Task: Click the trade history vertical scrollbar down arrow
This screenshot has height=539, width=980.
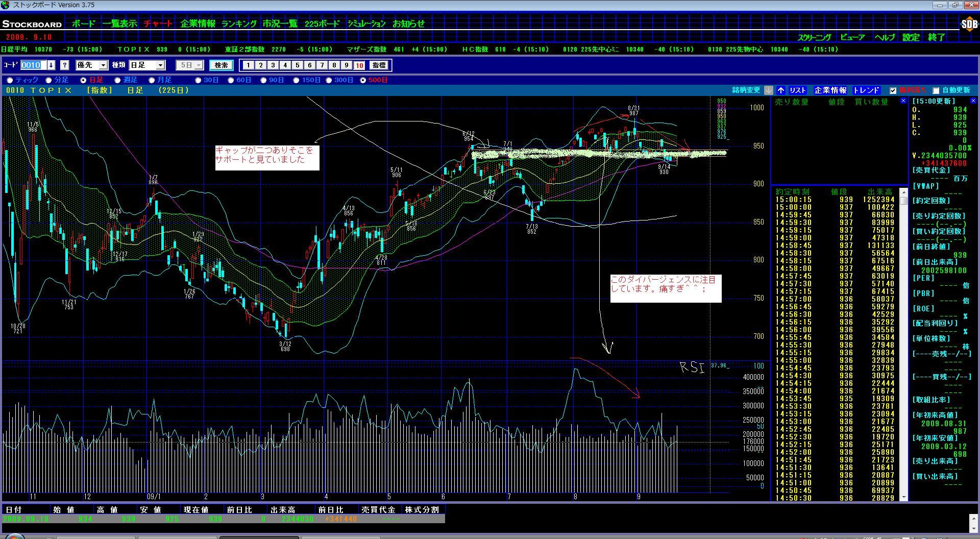Action: (x=904, y=497)
